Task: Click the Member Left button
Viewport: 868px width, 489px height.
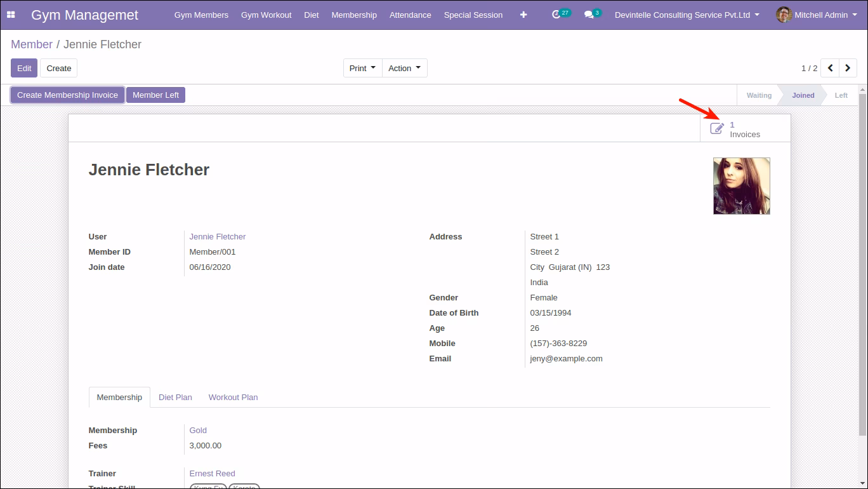Action: click(155, 95)
